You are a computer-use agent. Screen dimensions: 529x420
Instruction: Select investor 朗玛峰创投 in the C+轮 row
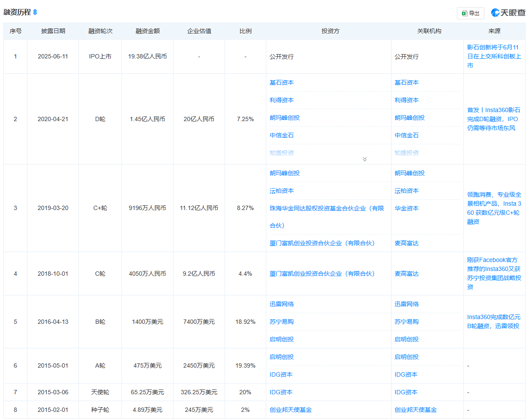pyautogui.click(x=285, y=173)
